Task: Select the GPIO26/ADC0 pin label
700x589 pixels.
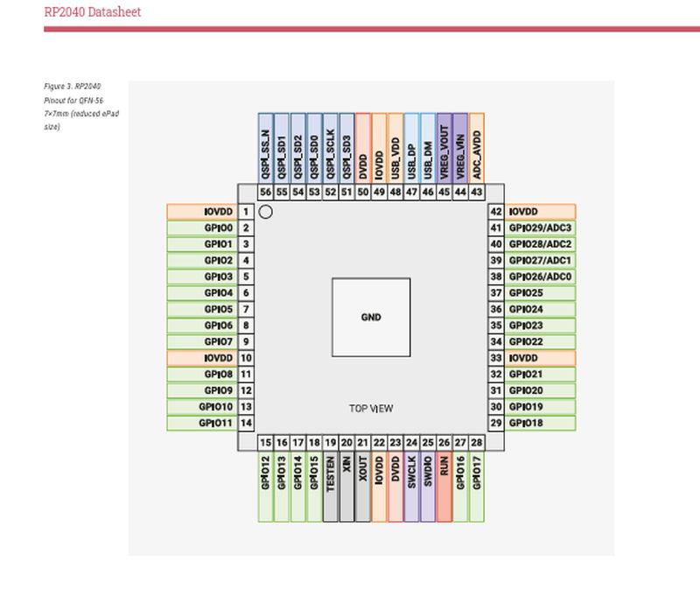Action: tap(540, 277)
